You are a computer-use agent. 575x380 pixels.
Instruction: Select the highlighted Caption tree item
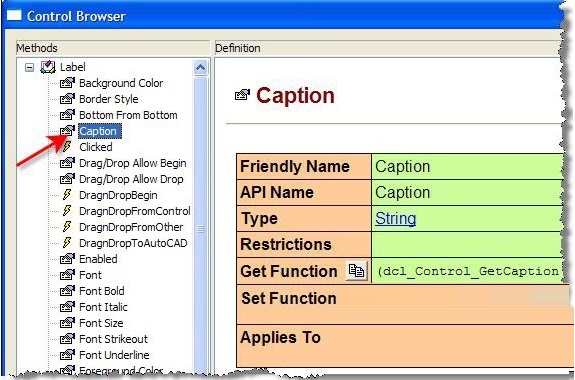99,131
